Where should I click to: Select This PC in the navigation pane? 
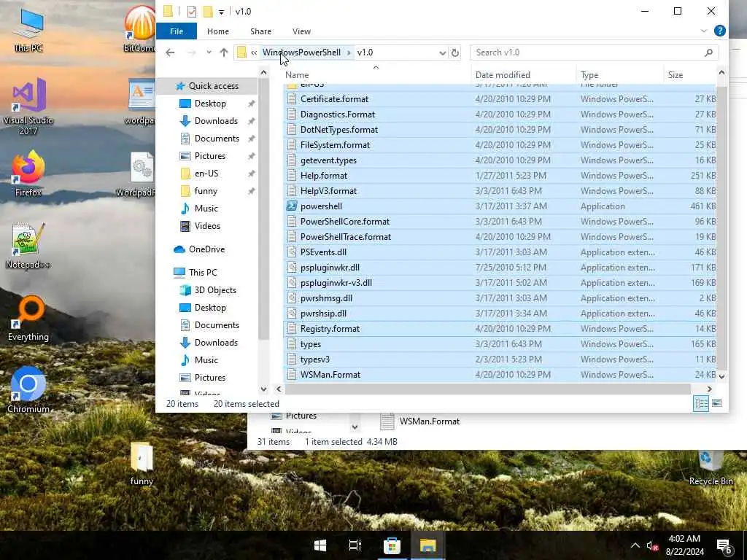point(203,273)
